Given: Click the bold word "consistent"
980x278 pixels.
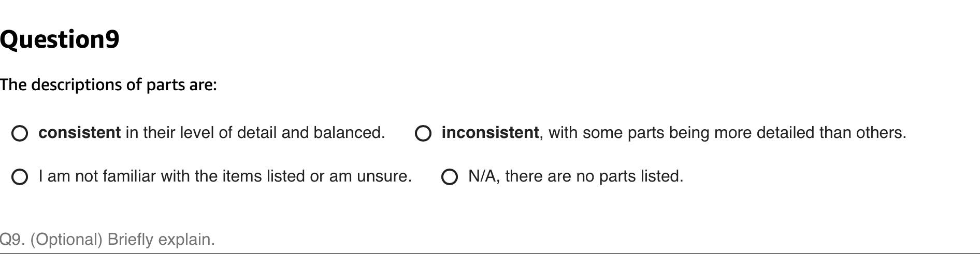Looking at the screenshot, I should click(79, 133).
